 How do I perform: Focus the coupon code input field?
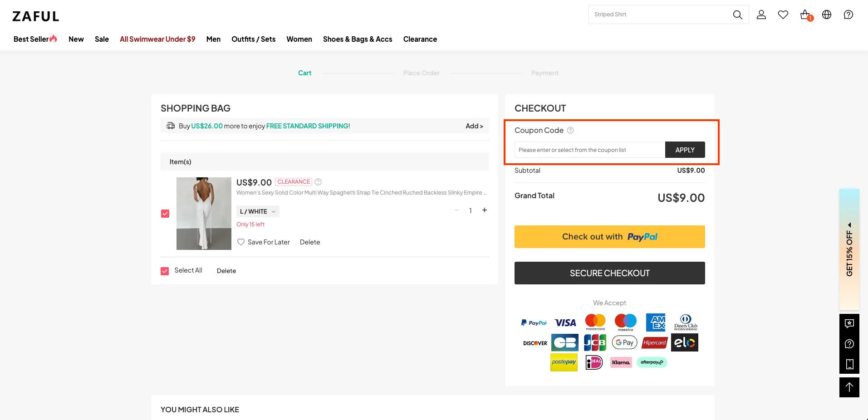click(590, 150)
